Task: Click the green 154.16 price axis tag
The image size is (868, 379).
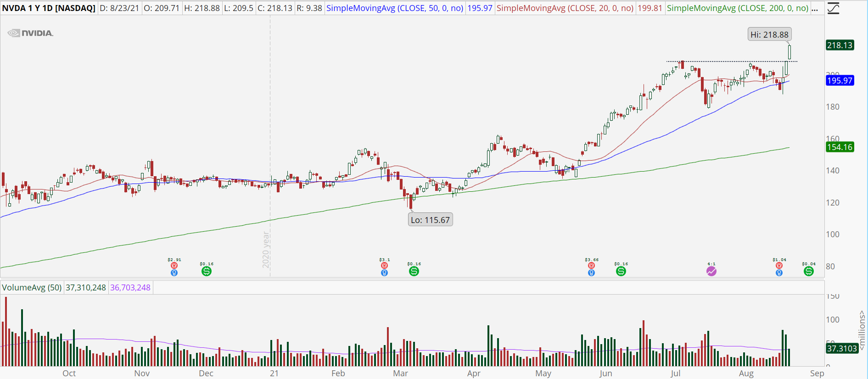Action: (x=840, y=147)
